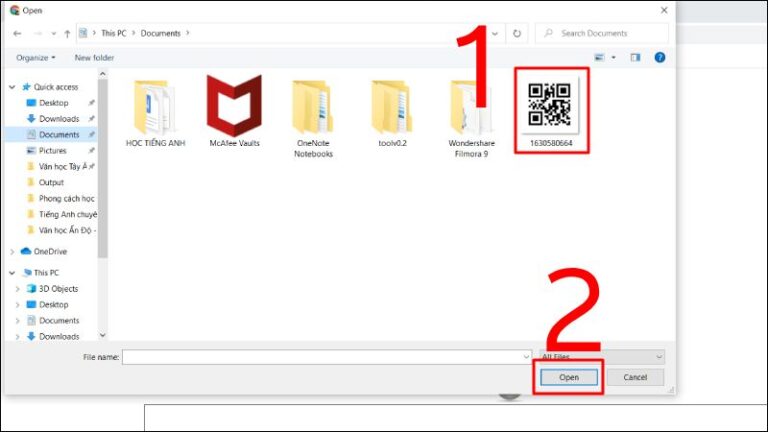Screen dimensions: 768x432
Task: Open the recent locations dropdown arrow
Action: coord(53,34)
